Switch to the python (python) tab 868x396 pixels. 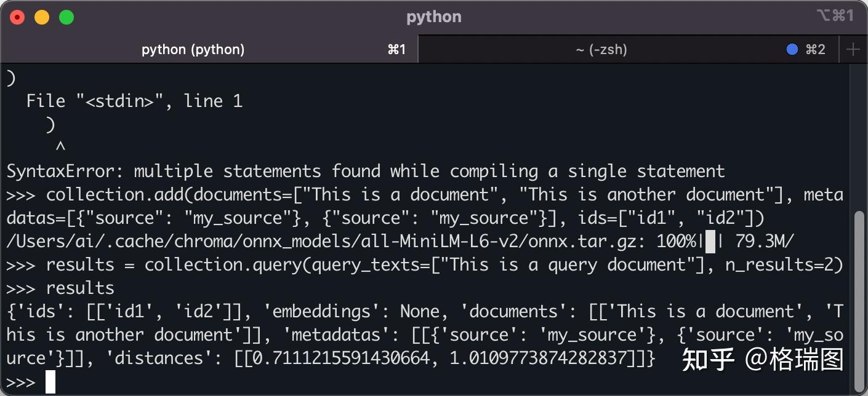[193, 50]
